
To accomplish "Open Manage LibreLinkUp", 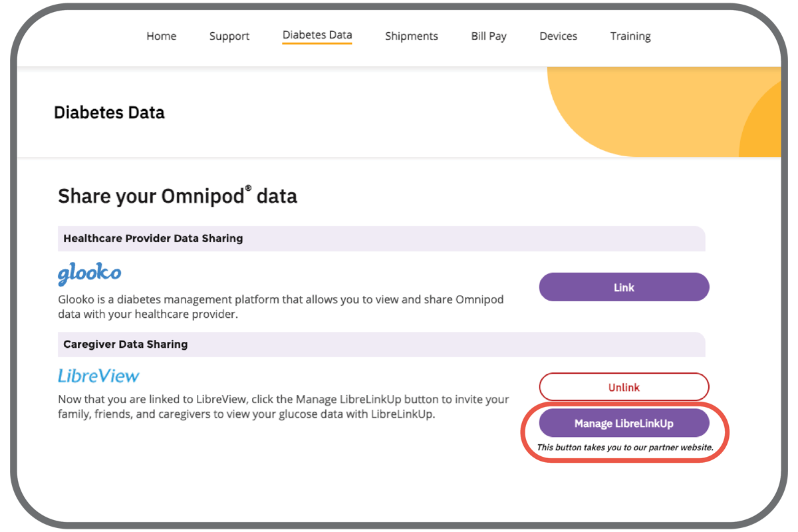I will tap(624, 424).
